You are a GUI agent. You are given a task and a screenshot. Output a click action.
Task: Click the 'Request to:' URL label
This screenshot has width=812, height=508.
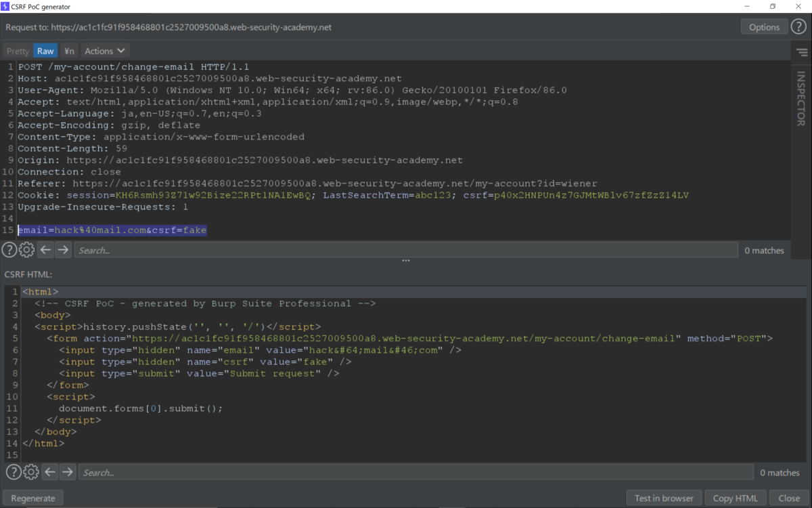[168, 28]
